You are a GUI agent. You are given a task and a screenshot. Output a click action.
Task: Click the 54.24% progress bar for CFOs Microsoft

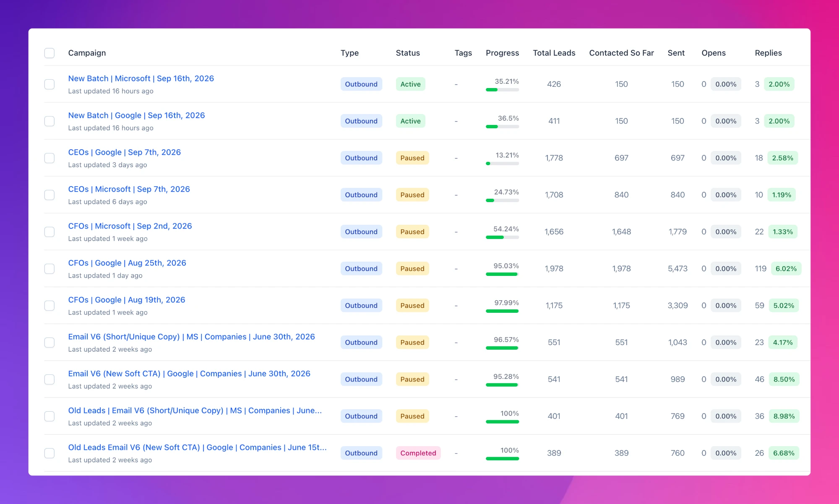[502, 237]
